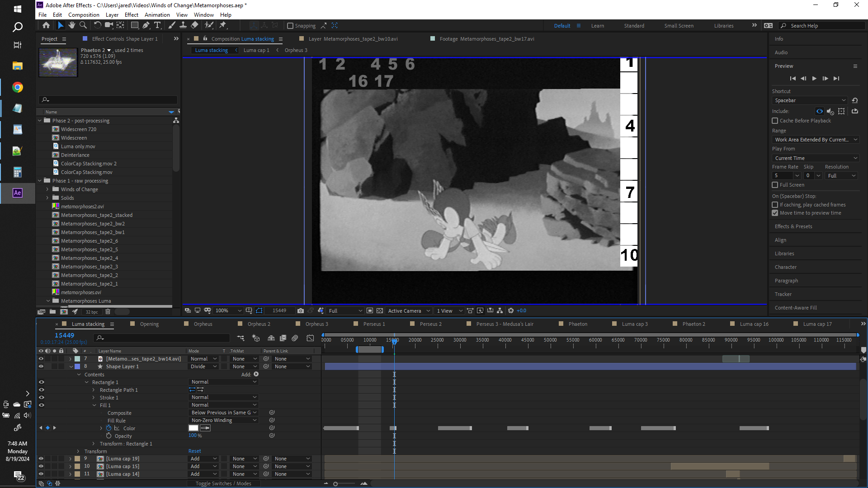
Task: Click the Fill 1 white color swatch
Action: point(193,428)
